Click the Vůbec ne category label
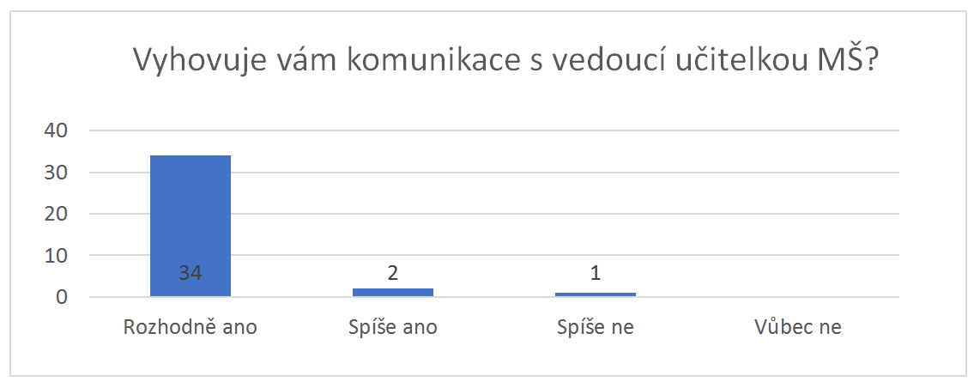 coord(798,327)
